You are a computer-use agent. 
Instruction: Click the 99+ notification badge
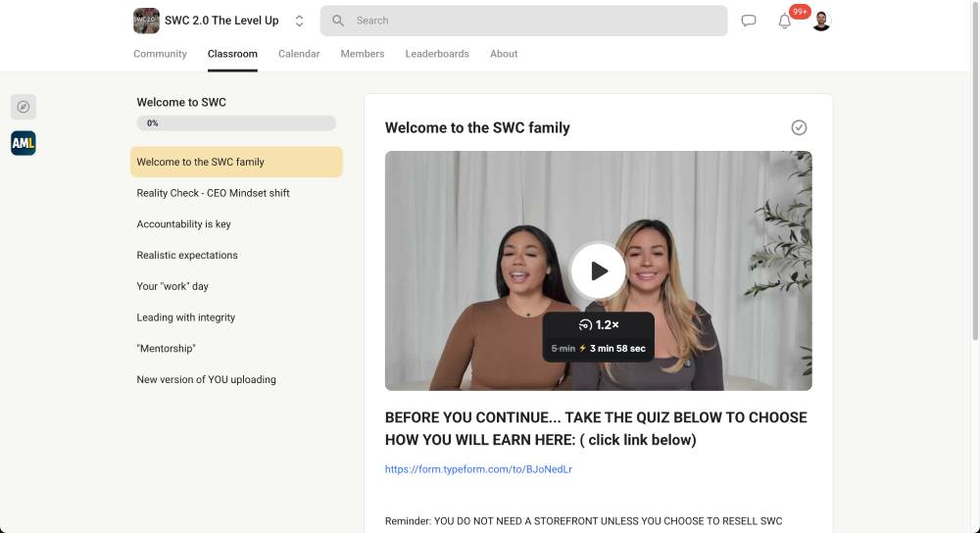pos(800,12)
